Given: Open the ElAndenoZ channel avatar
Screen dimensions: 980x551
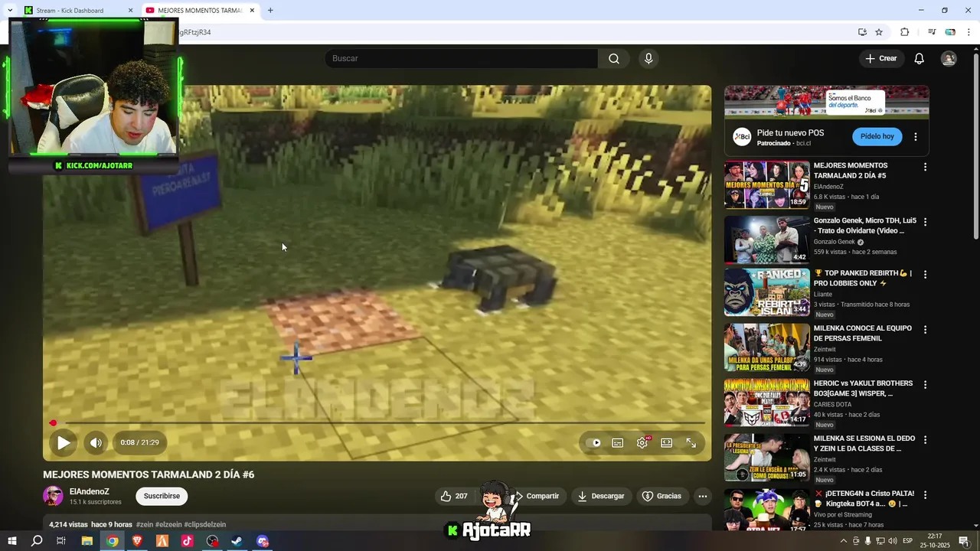Looking at the screenshot, I should click(x=53, y=496).
